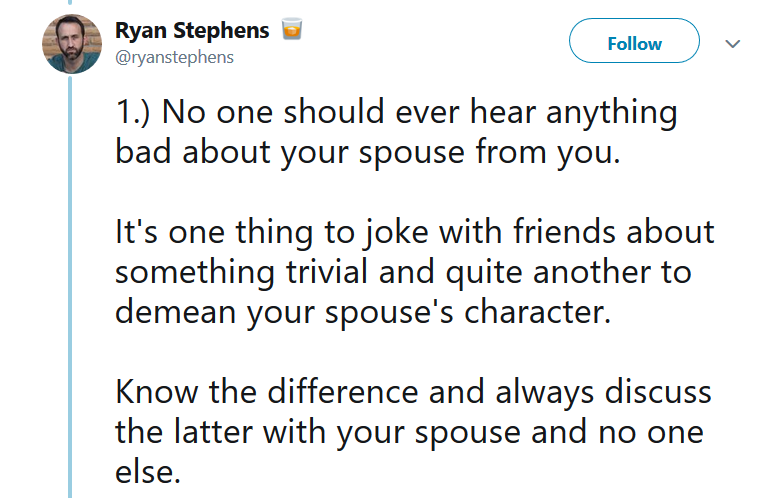Click the word "trivial" in the tweet

point(326,272)
